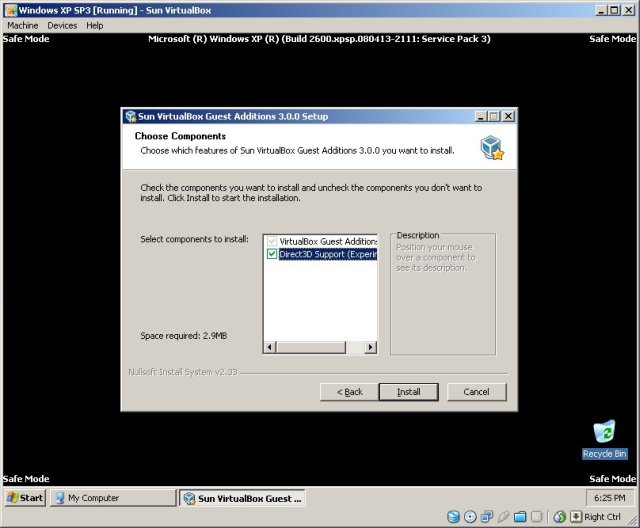Click the Nullsoft Install System v2.33 label
Image resolution: width=640 pixels, height=528 pixels.
[x=183, y=372]
